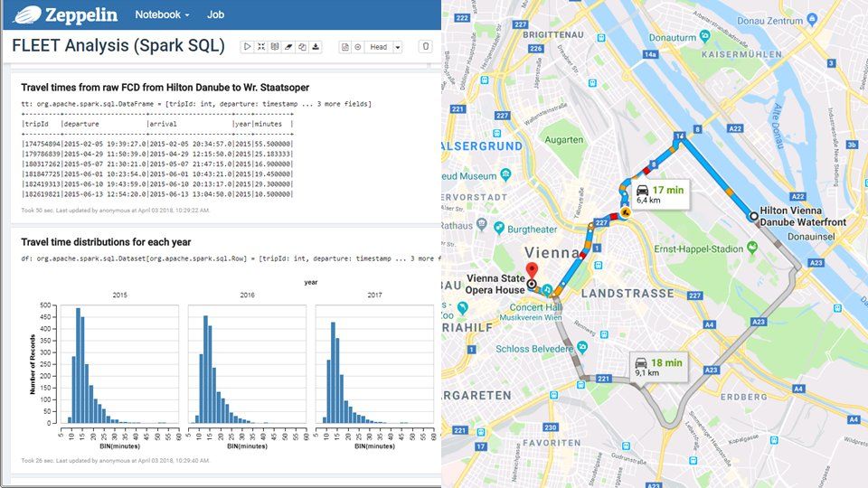Click the Musikverein Wien label
This screenshot has height=488, width=868.
pos(531,317)
